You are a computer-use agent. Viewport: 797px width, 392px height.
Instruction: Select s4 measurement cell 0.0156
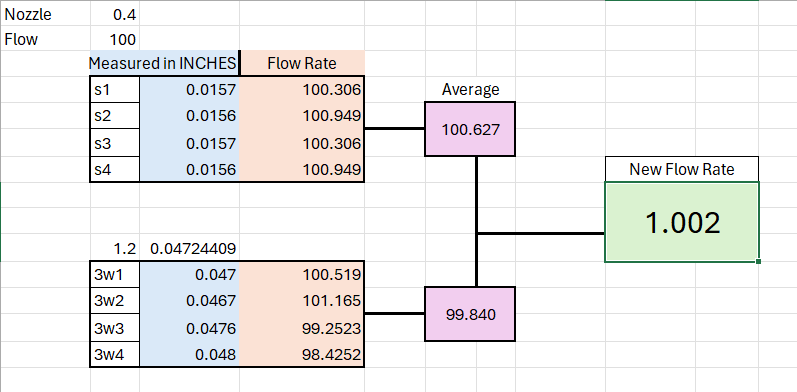pos(189,169)
